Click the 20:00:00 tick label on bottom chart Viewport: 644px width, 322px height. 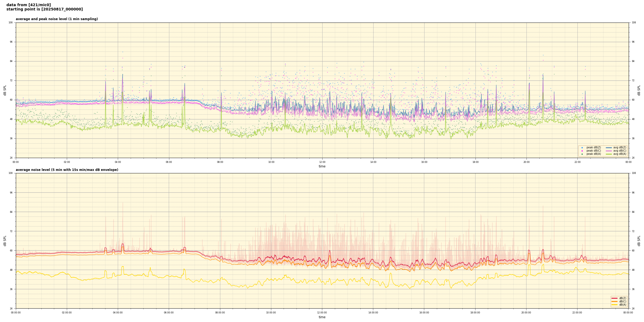click(526, 313)
